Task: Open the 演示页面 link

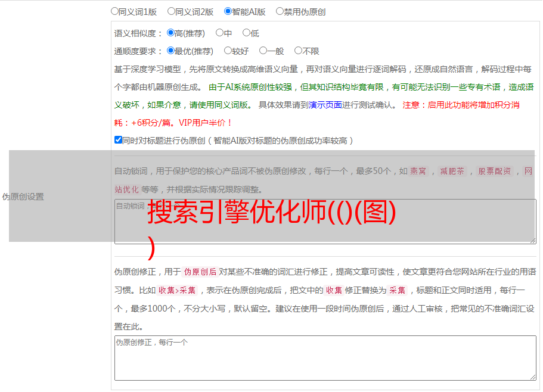Action: click(325, 105)
